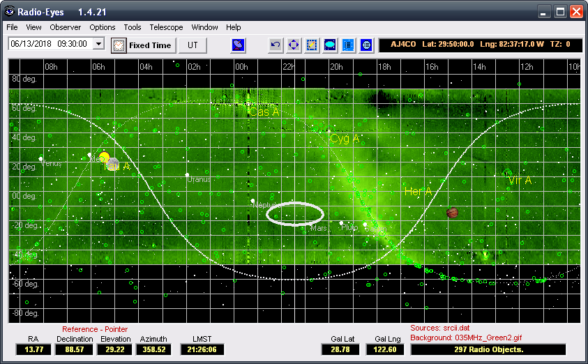Open the Observer menu
Viewport: 588px width, 364px height.
tap(65, 27)
